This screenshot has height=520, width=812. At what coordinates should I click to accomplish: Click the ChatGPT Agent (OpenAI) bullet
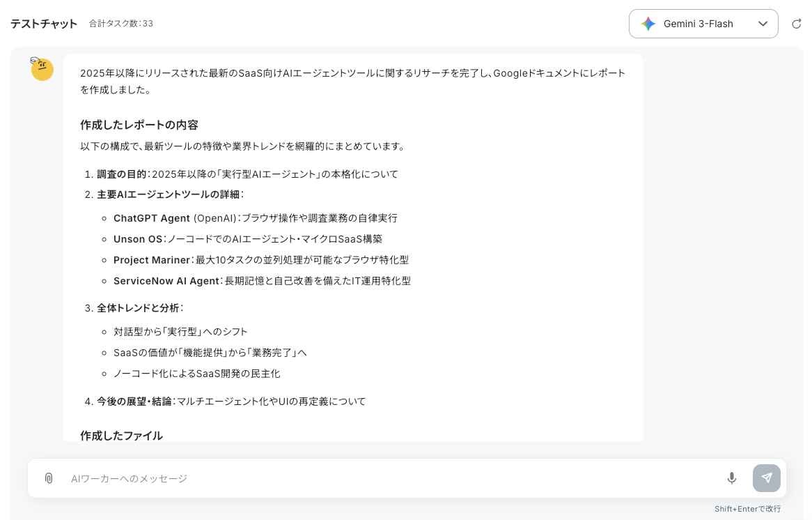coord(256,218)
